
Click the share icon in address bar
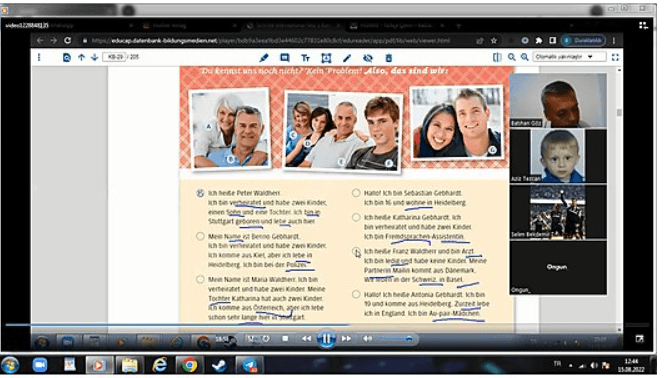(480, 41)
